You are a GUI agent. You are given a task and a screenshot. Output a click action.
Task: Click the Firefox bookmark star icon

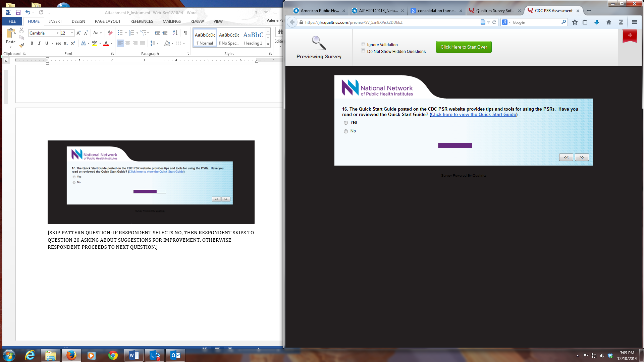coord(575,22)
